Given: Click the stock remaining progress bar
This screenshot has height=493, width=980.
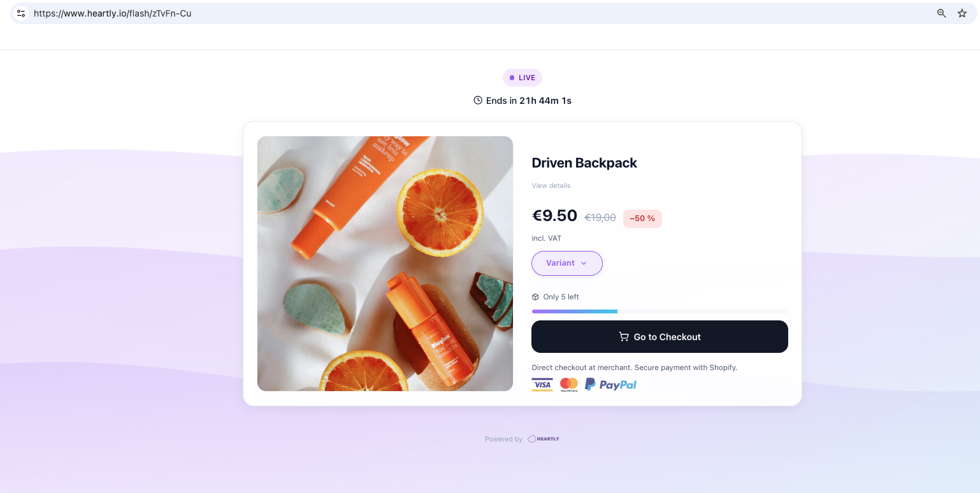Looking at the screenshot, I should tap(659, 311).
